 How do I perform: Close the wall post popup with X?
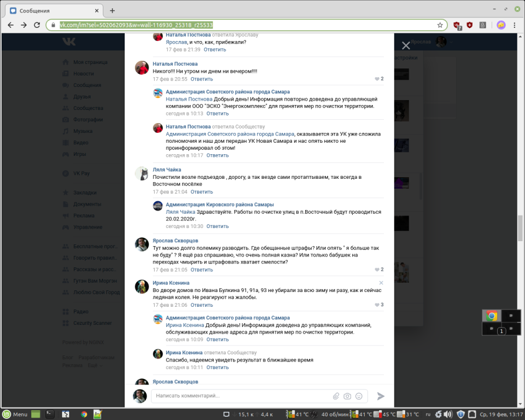coord(406,46)
